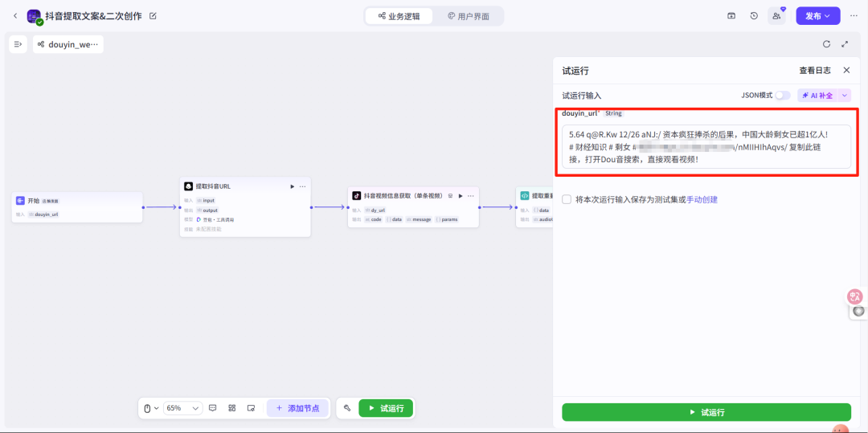The height and width of the screenshot is (433, 868).
Task: Click the translate floating icon on right edge
Action: 856,296
